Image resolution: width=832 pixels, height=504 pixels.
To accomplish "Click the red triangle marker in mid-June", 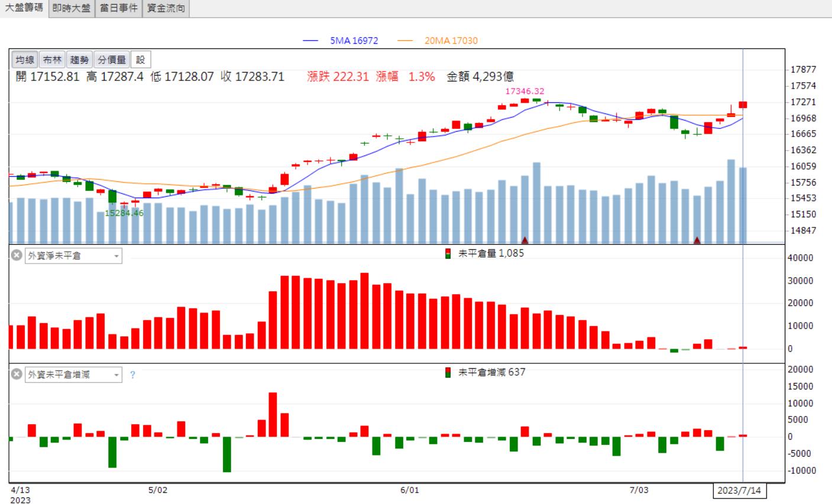I will [x=525, y=240].
